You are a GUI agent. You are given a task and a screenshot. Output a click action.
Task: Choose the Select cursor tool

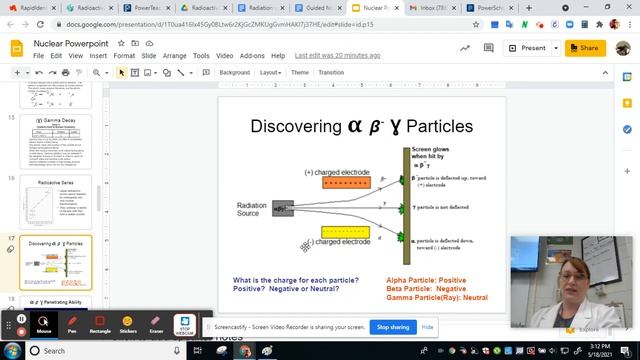pyautogui.click(x=122, y=73)
